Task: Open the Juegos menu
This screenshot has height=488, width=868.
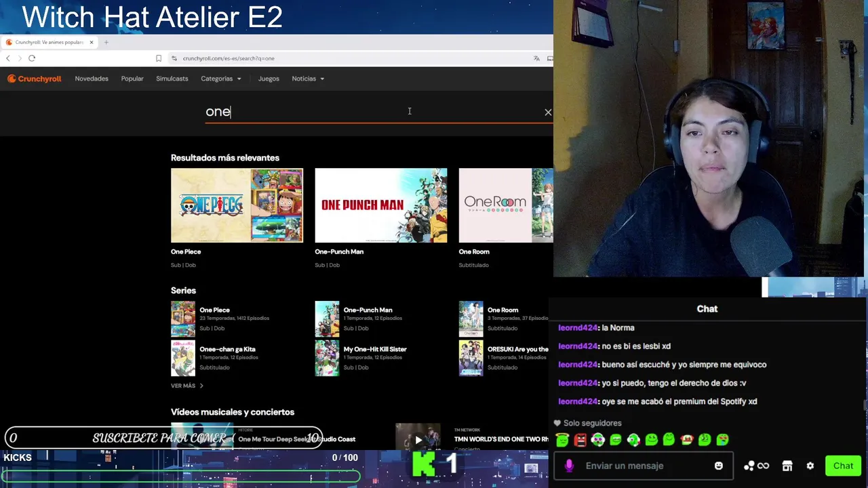Action: tap(269, 79)
